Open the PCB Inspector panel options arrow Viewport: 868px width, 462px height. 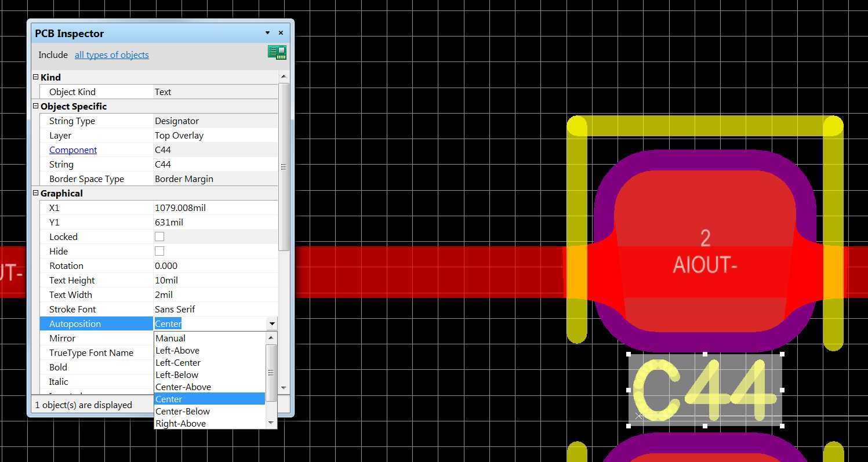tap(267, 33)
